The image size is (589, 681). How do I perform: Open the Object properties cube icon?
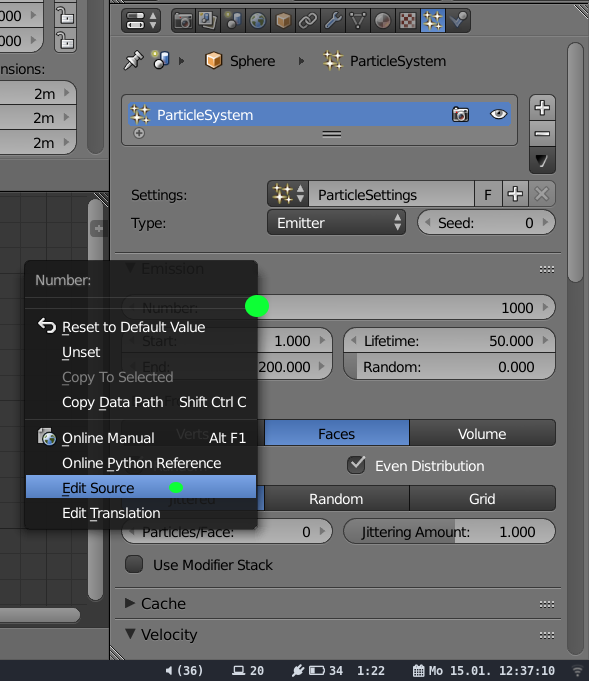coord(283,20)
